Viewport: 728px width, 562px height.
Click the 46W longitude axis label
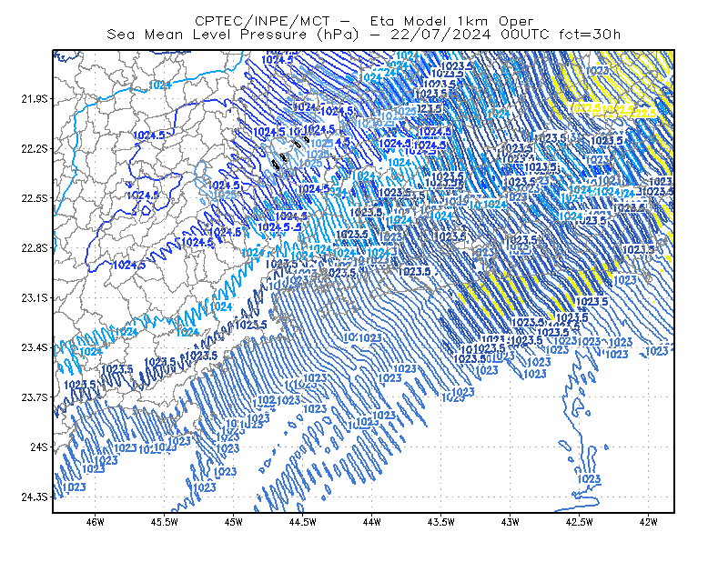click(x=96, y=522)
